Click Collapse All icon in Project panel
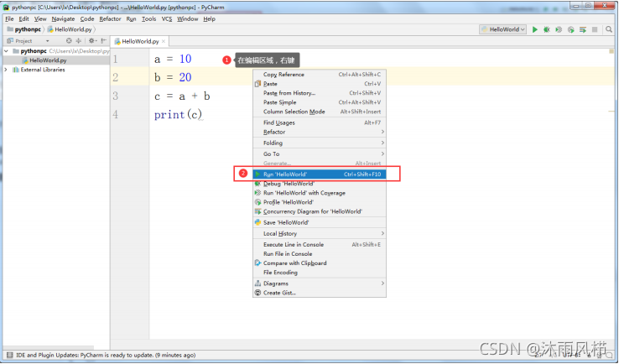 click(x=78, y=40)
